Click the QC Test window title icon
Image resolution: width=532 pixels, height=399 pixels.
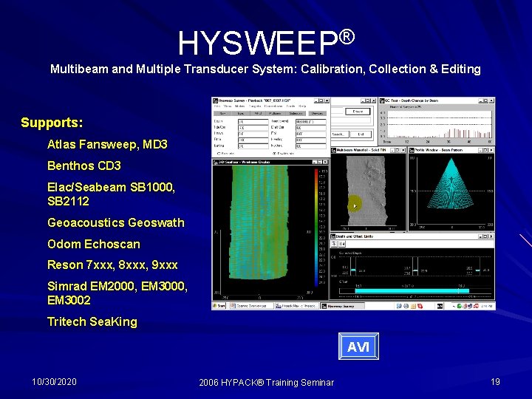382,100
